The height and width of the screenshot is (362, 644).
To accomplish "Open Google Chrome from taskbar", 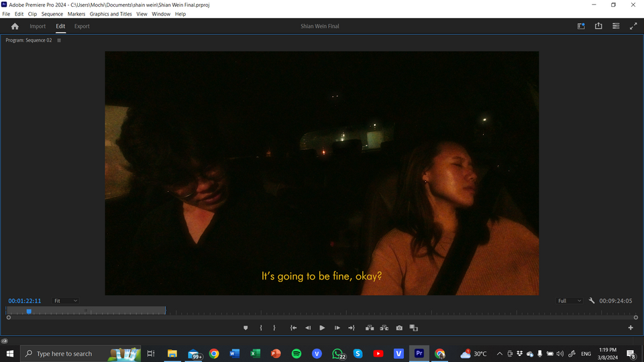I will point(214,353).
